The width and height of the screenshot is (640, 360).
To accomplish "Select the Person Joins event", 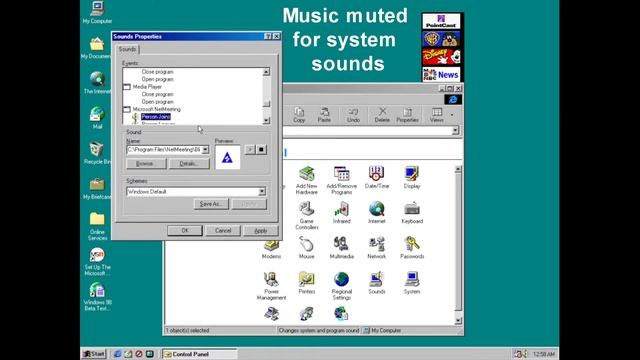I will click(x=156, y=117).
